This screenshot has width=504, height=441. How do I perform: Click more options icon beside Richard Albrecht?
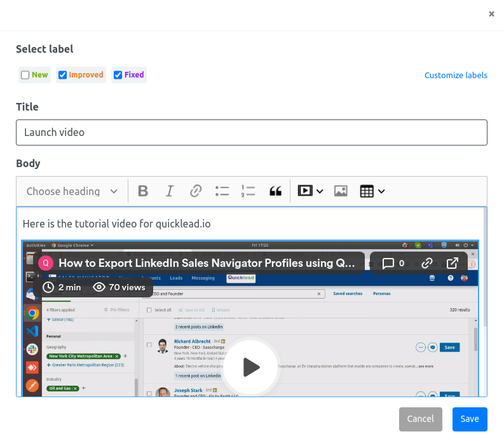click(421, 348)
